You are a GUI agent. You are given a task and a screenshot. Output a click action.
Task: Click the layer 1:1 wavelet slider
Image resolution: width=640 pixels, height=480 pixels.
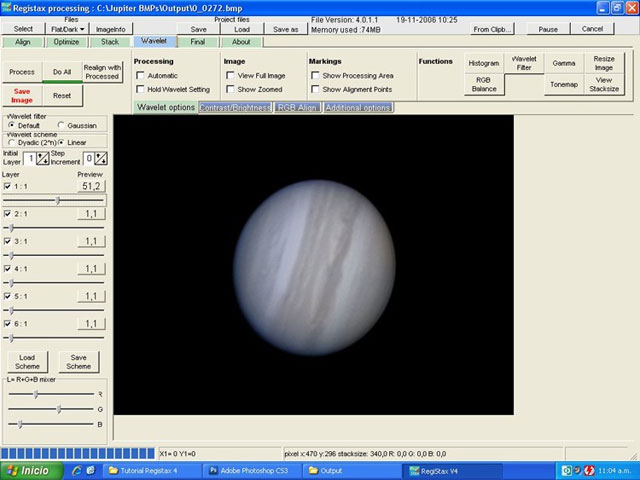click(x=57, y=200)
